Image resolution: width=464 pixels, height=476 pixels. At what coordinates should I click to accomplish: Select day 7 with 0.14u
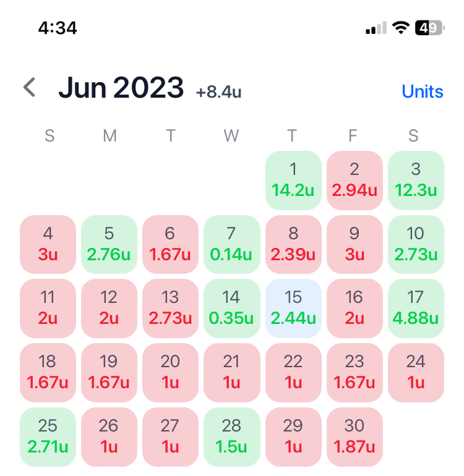point(232,244)
